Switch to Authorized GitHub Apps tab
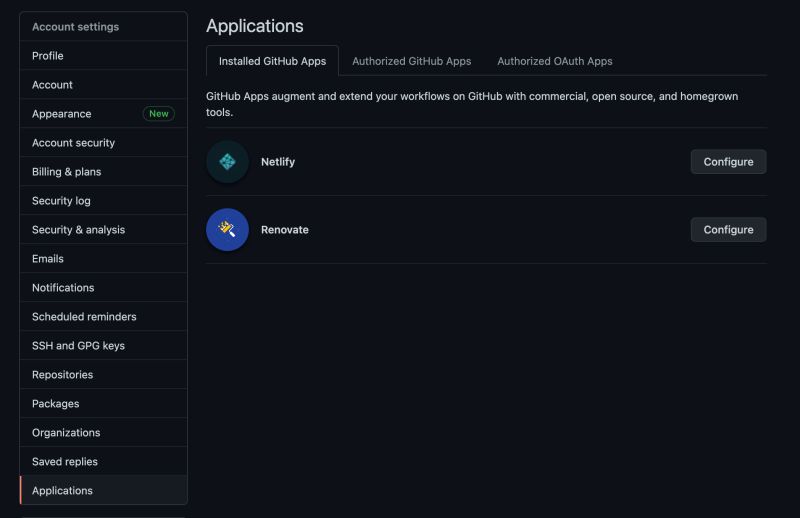800x518 pixels. pos(411,61)
